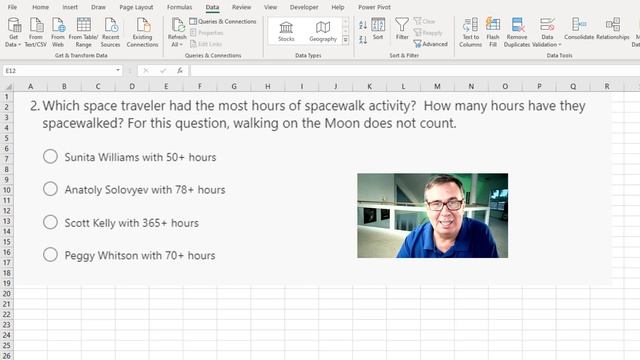This screenshot has height=360, width=640.
Task: Open the Get Data menu button
Action: click(x=13, y=32)
